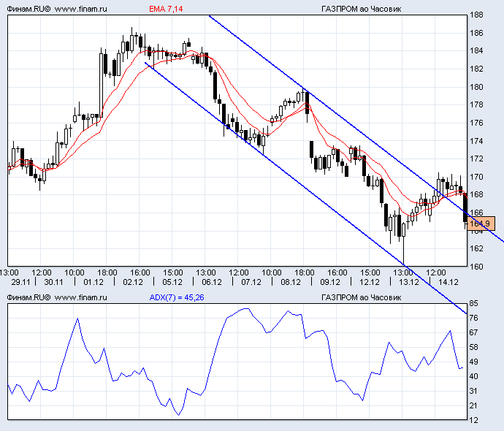Click the 176 price axis value
504x431 pixels.
pyautogui.click(x=476, y=123)
